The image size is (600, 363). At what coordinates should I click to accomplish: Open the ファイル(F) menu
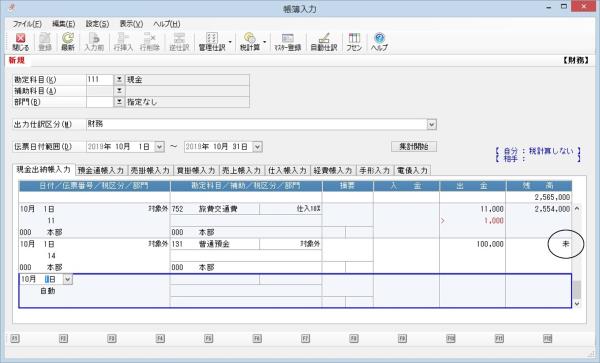coord(27,24)
